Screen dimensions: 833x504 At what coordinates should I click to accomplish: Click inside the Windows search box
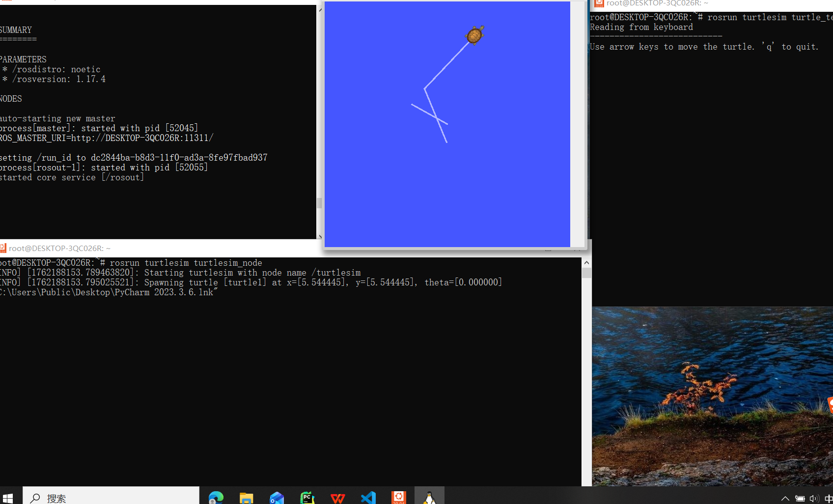111,498
